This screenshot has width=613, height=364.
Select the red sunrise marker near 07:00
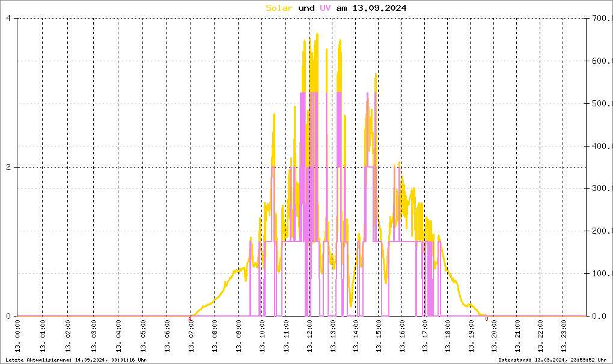coord(190,319)
